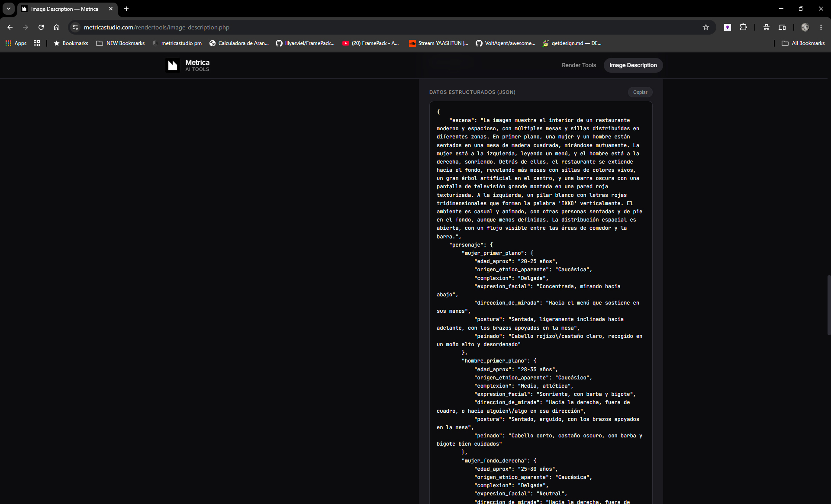View site information icon in address bar
831x504 pixels.
point(75,27)
